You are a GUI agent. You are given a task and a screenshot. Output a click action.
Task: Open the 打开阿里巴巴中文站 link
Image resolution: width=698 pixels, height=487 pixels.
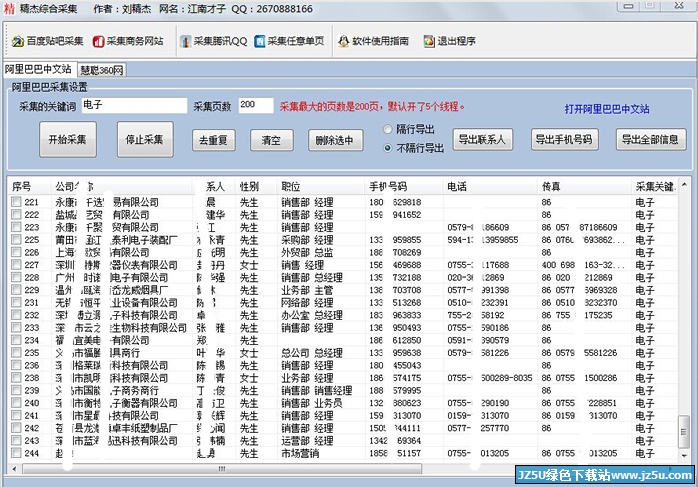pos(607,109)
